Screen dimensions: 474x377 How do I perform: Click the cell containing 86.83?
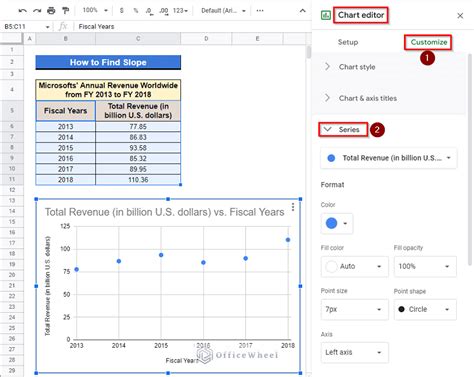pos(138,137)
